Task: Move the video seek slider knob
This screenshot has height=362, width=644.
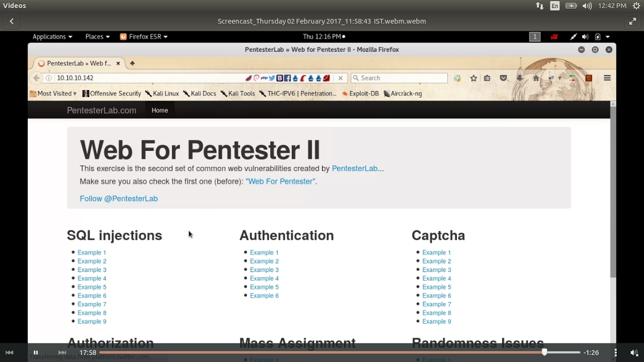Action: pyautogui.click(x=544, y=352)
